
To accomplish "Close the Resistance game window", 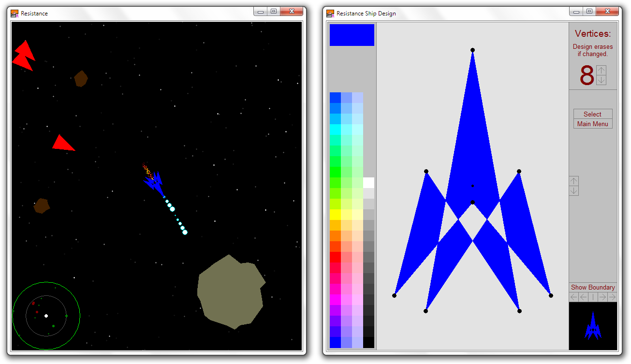I will (x=292, y=12).
